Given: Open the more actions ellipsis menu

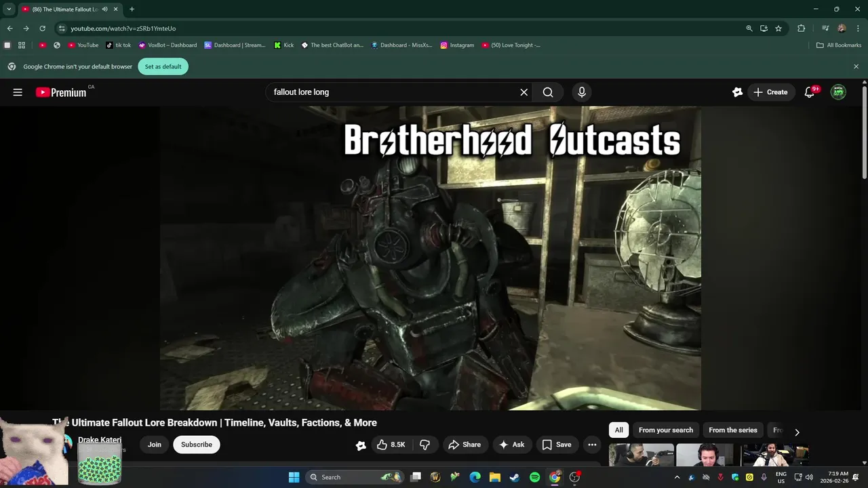Looking at the screenshot, I should 592,445.
